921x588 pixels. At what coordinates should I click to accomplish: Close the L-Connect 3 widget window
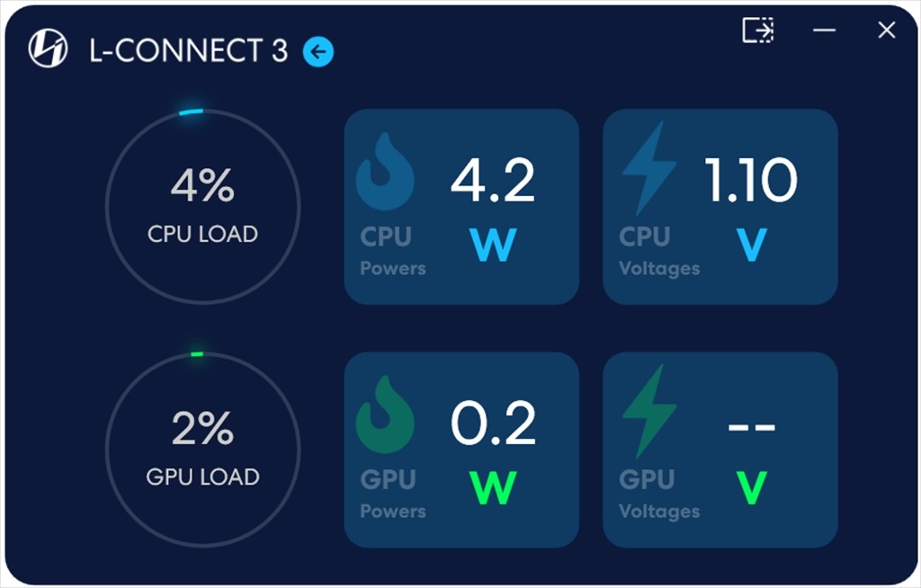coord(886,31)
